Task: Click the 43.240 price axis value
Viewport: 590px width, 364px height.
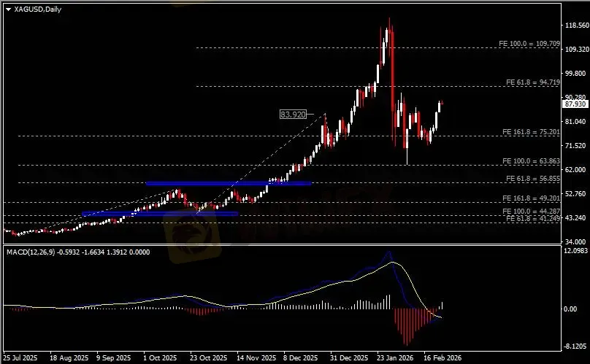Action: pyautogui.click(x=575, y=217)
